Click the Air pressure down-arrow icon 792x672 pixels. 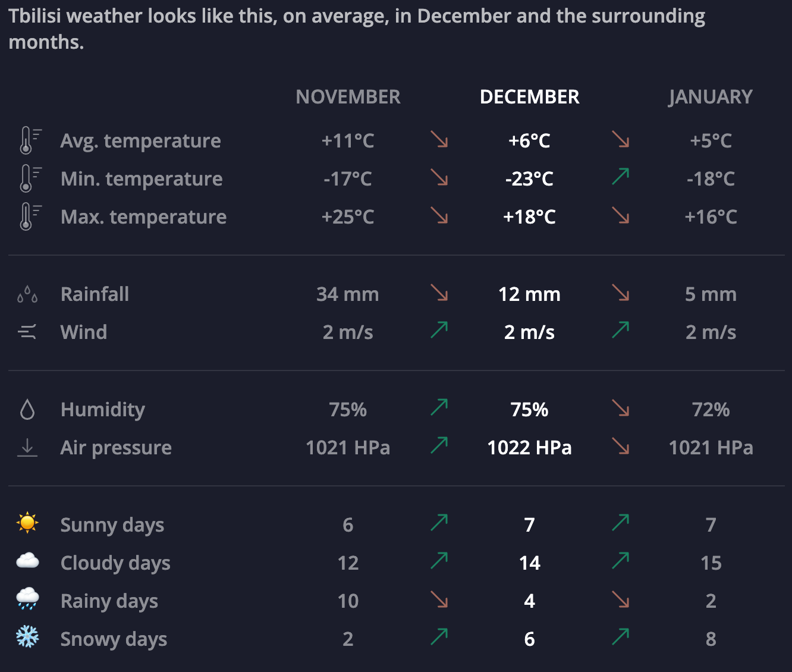pos(27,448)
